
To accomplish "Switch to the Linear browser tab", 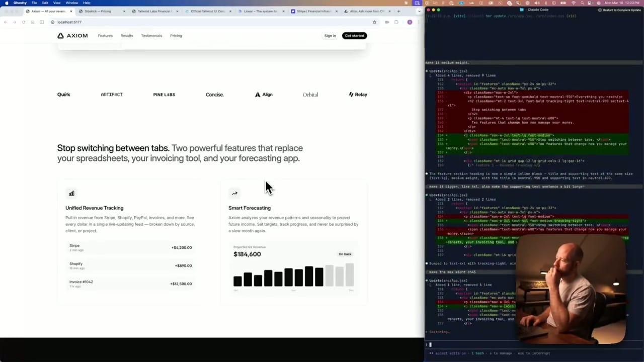I will 262,11.
